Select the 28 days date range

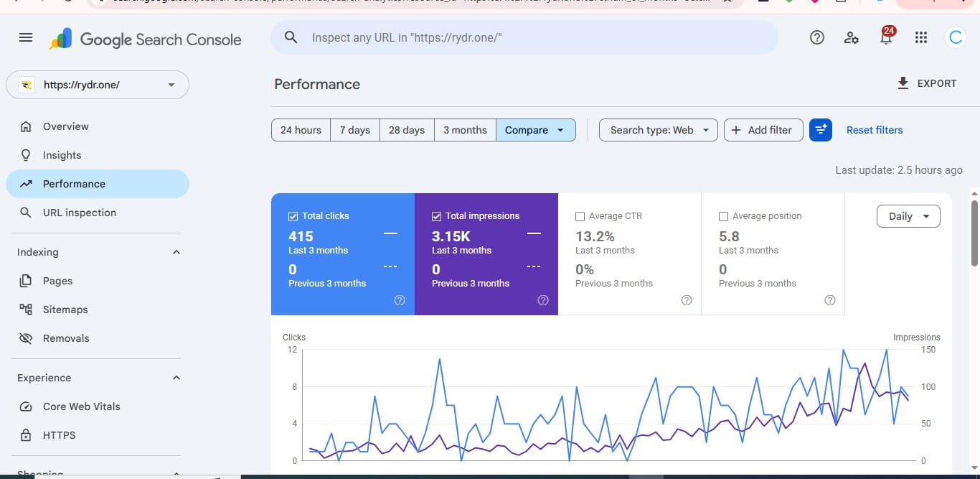pos(407,130)
